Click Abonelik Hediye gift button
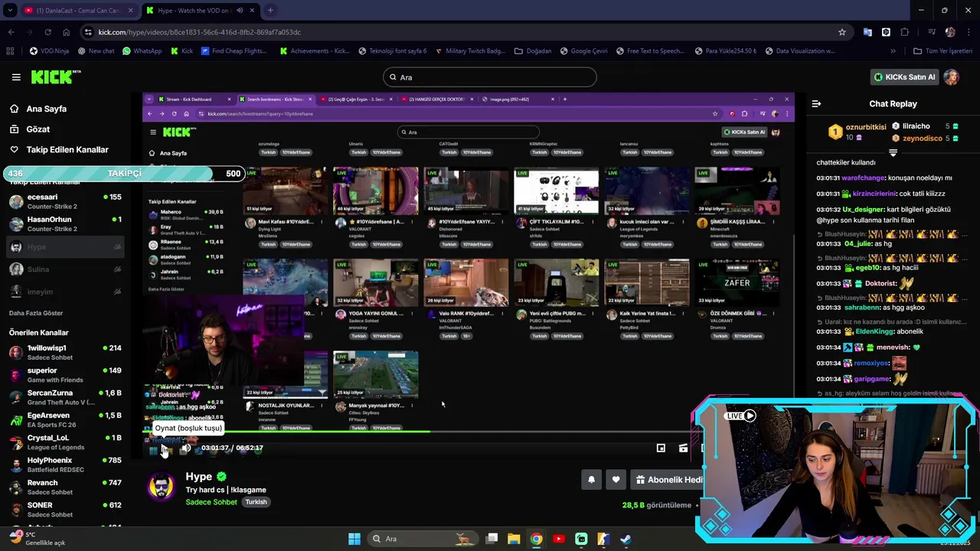Viewport: 980px width, 551px height. coord(666,480)
